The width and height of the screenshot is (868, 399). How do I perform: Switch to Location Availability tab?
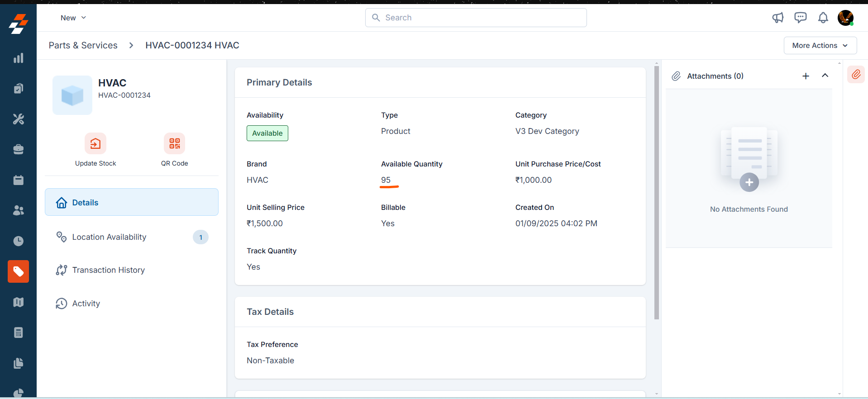coord(109,237)
